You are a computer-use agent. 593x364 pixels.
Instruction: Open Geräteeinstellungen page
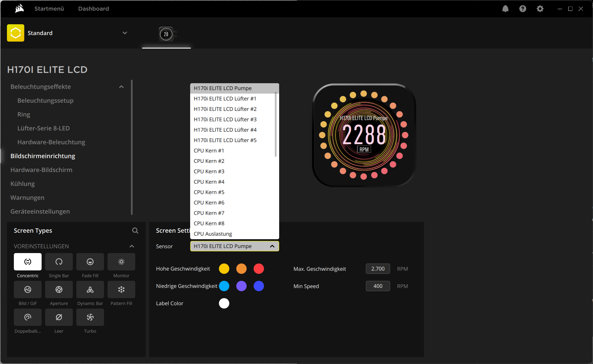[x=40, y=211]
